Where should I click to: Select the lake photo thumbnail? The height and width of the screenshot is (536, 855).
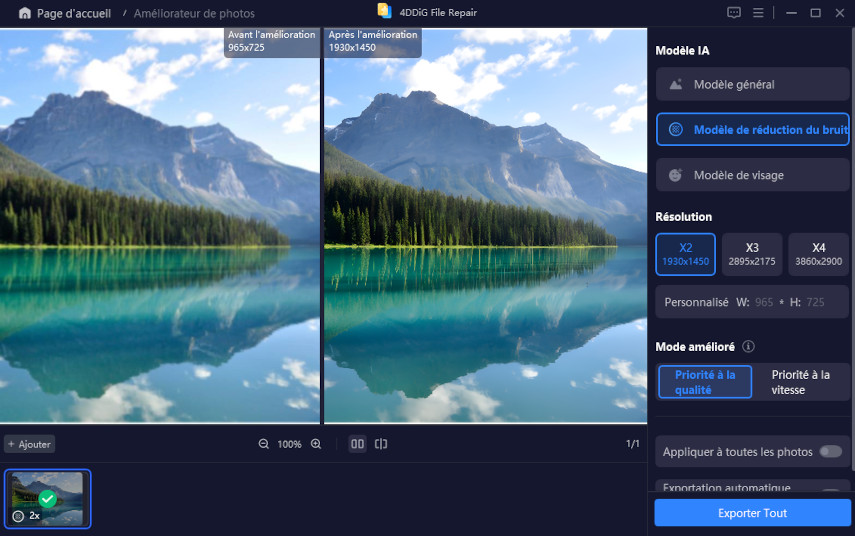47,498
